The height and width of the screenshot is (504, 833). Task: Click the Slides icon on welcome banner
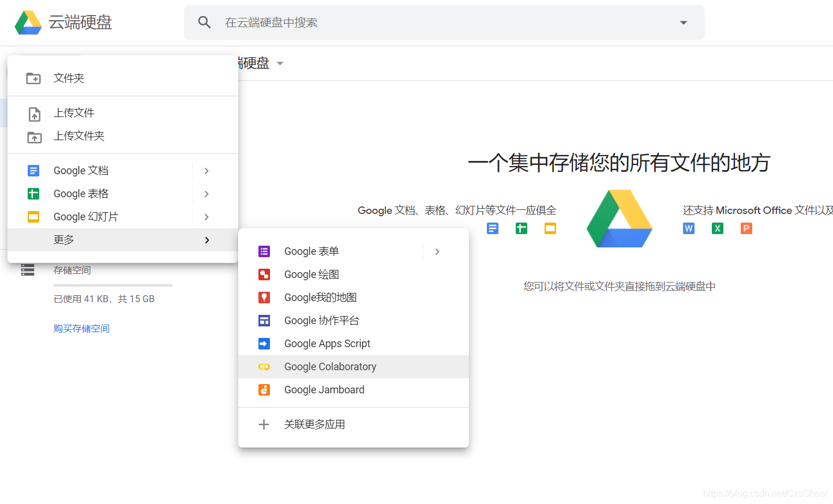(x=550, y=228)
